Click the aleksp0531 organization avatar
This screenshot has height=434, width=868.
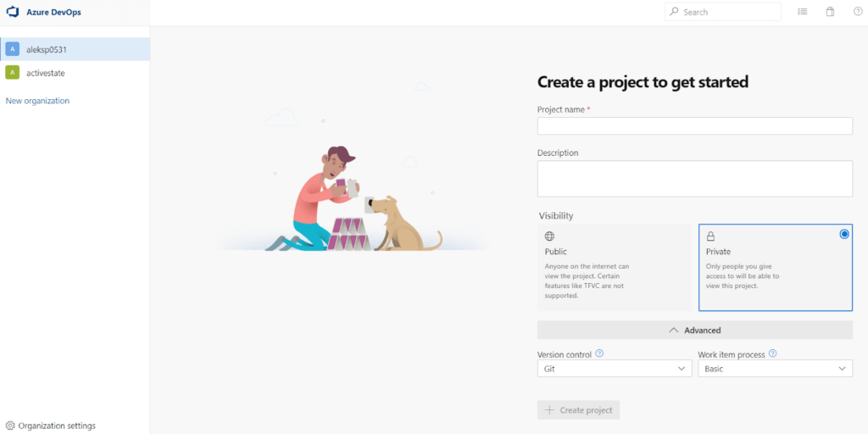(x=12, y=49)
